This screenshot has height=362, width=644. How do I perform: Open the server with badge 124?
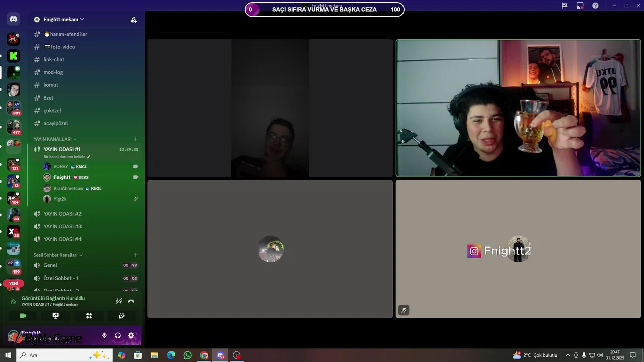point(14,199)
